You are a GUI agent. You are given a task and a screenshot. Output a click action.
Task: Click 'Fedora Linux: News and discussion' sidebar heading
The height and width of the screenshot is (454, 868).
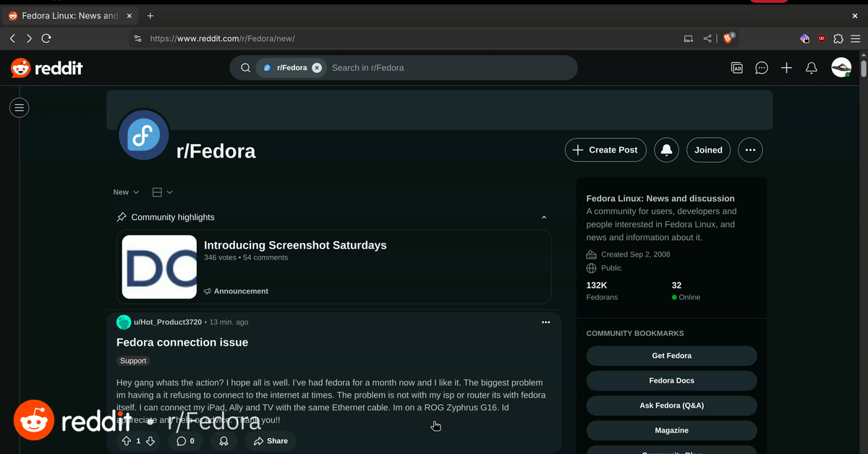(660, 199)
